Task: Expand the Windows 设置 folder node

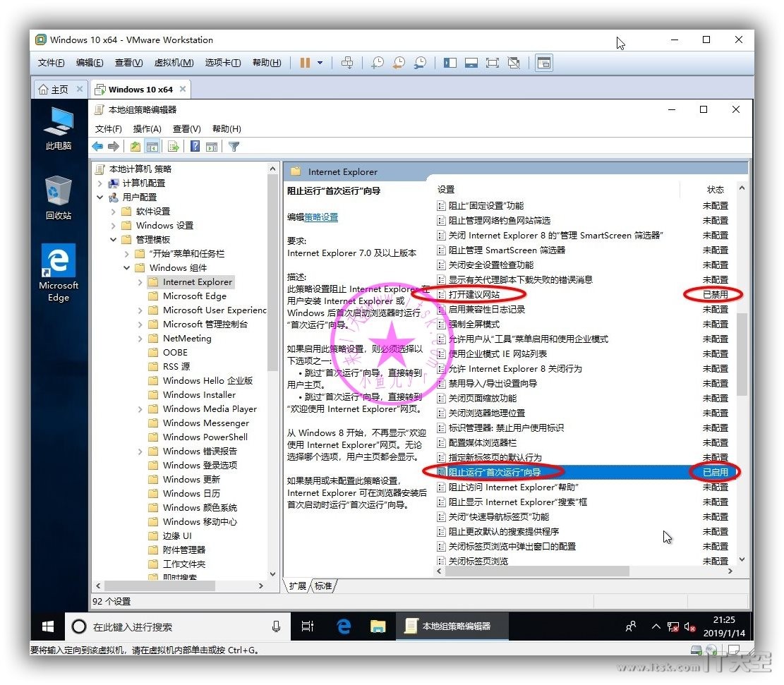Action: point(114,226)
